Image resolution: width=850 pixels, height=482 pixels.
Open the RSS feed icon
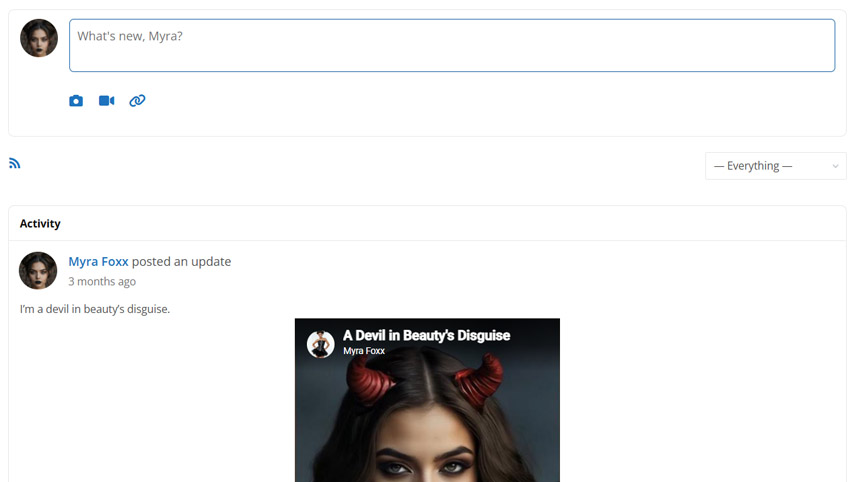pos(15,163)
